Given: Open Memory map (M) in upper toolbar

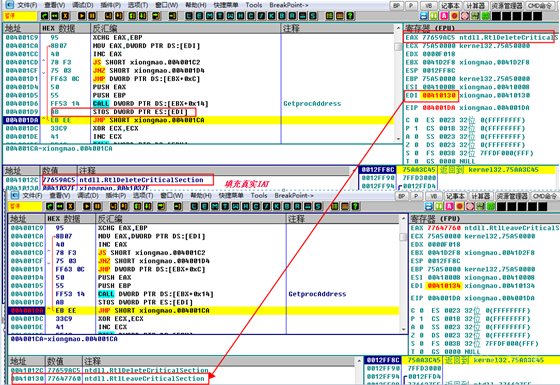Looking at the screenshot, I should pyautogui.click(x=210, y=16).
